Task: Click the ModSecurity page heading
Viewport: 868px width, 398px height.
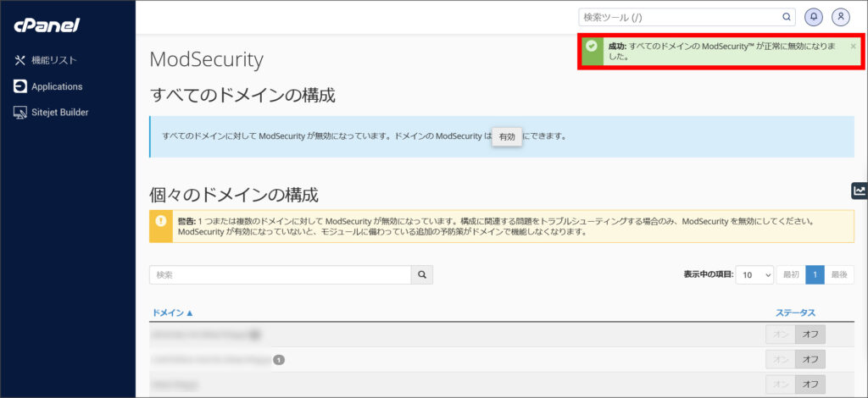Action: point(207,60)
